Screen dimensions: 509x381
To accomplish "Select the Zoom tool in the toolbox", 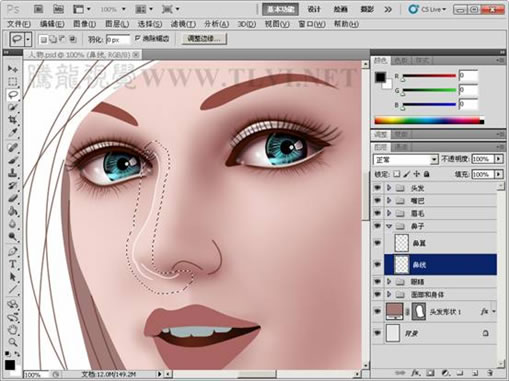I will click(x=13, y=342).
